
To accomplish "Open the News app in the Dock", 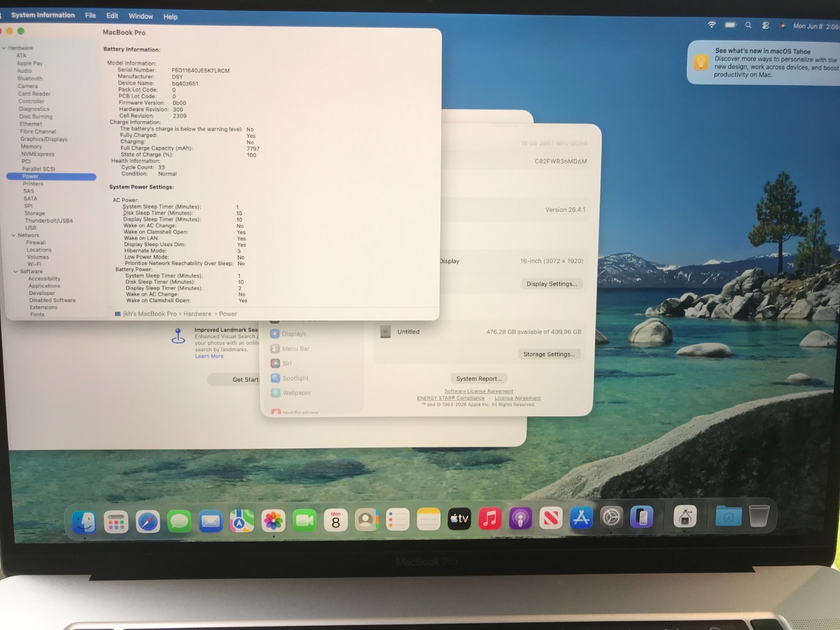I will [x=551, y=518].
